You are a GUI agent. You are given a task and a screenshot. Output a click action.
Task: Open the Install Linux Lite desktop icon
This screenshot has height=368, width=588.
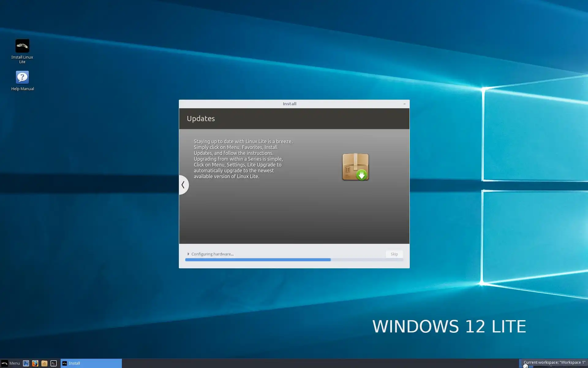pos(22,46)
